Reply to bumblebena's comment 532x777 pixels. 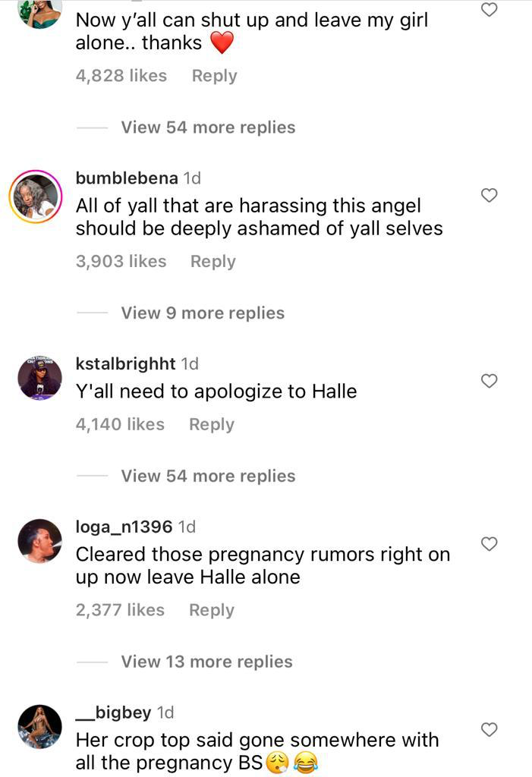click(x=213, y=261)
